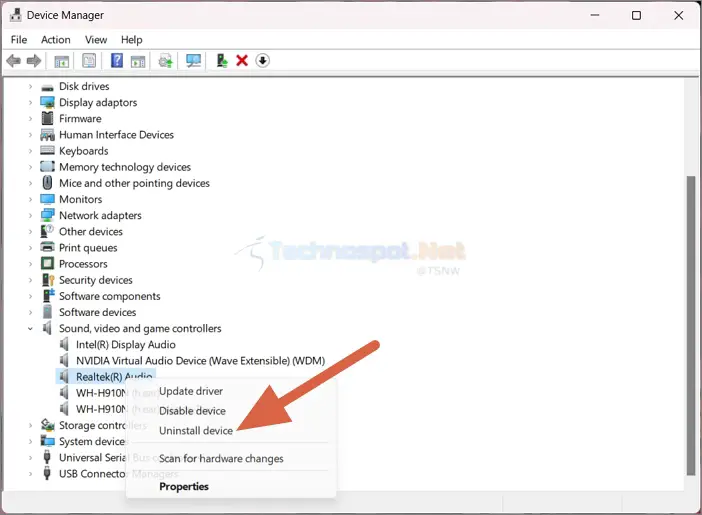The width and height of the screenshot is (702, 515).
Task: Expand the Human Interface Devices node
Action: tap(30, 135)
